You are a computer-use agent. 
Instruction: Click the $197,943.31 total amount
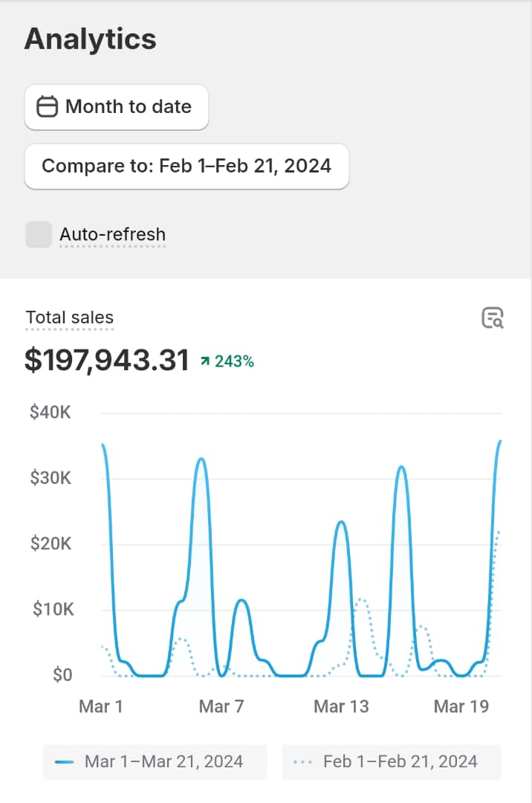click(106, 360)
